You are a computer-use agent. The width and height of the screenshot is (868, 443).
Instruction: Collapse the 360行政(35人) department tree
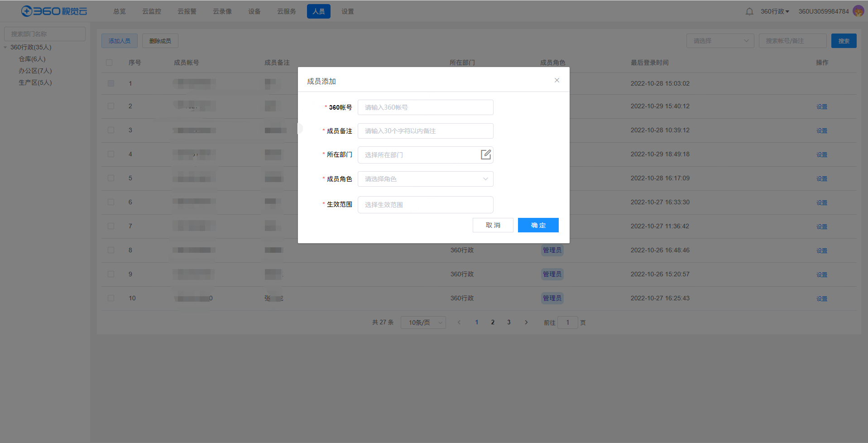[x=5, y=47]
